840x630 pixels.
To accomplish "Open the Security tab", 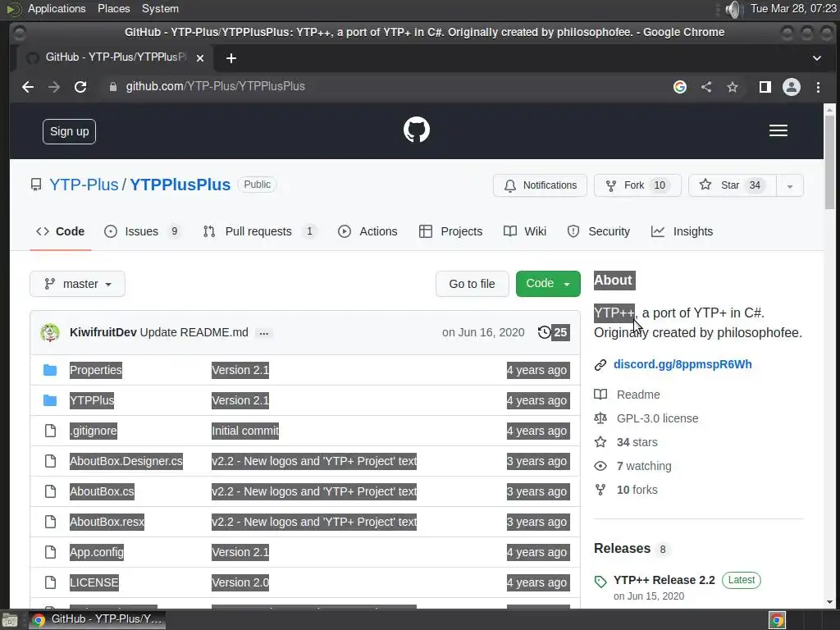I will (x=598, y=231).
